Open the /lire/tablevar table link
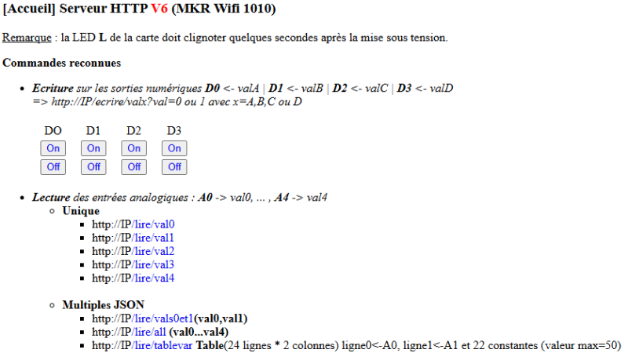 point(162,346)
